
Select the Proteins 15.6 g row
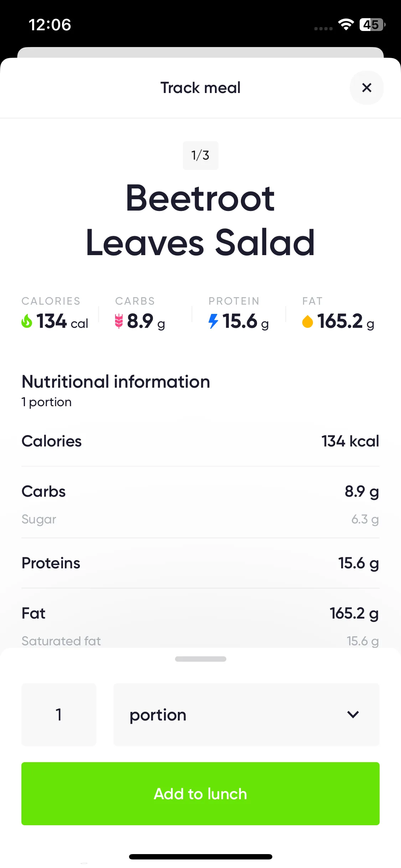[x=200, y=563]
